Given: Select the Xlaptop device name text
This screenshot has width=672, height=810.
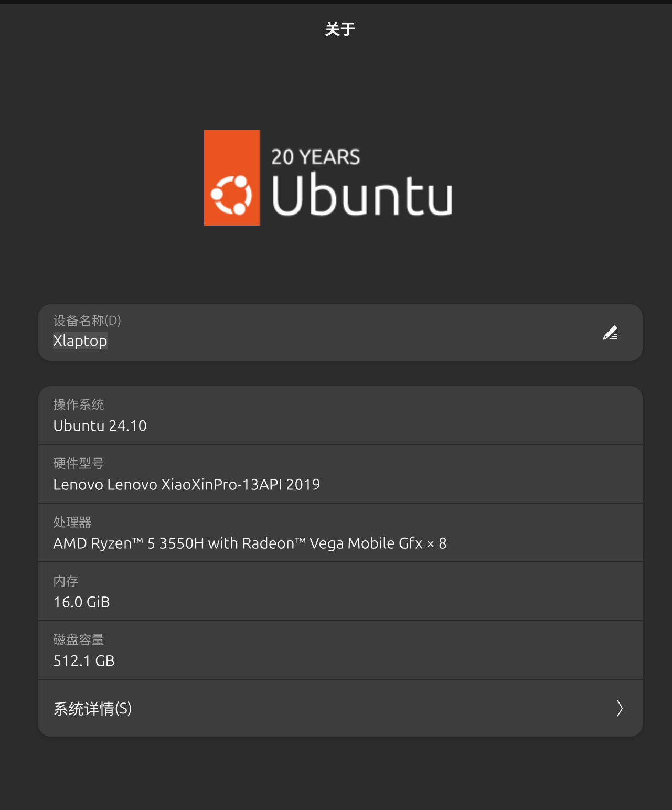Looking at the screenshot, I should (80, 340).
